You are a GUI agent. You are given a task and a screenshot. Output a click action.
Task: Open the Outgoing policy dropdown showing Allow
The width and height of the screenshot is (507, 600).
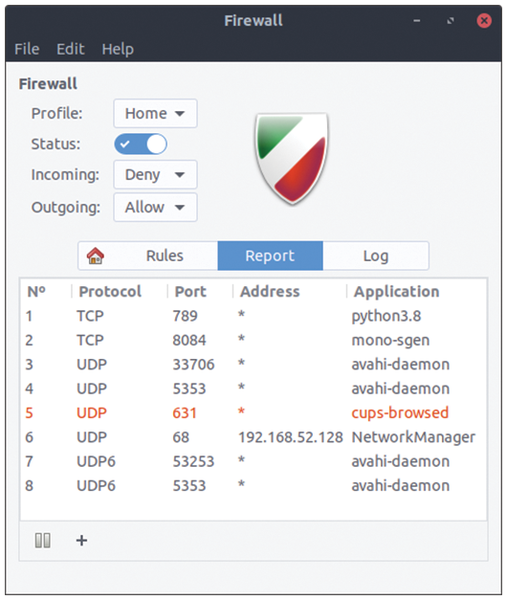point(155,207)
